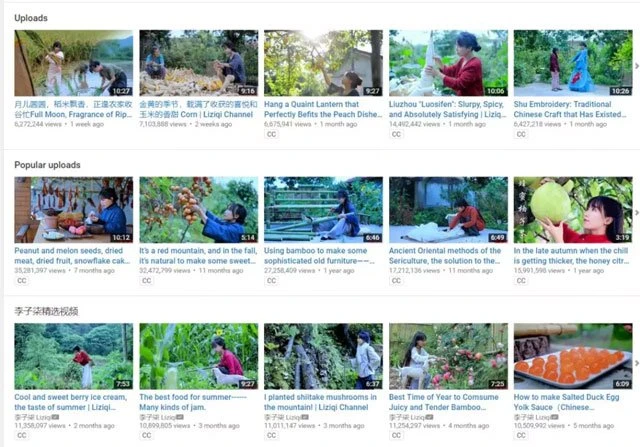Expand 李子柒精选视频 row with right arrow
Image resolution: width=640 pixels, height=447 pixels.
[x=636, y=363]
